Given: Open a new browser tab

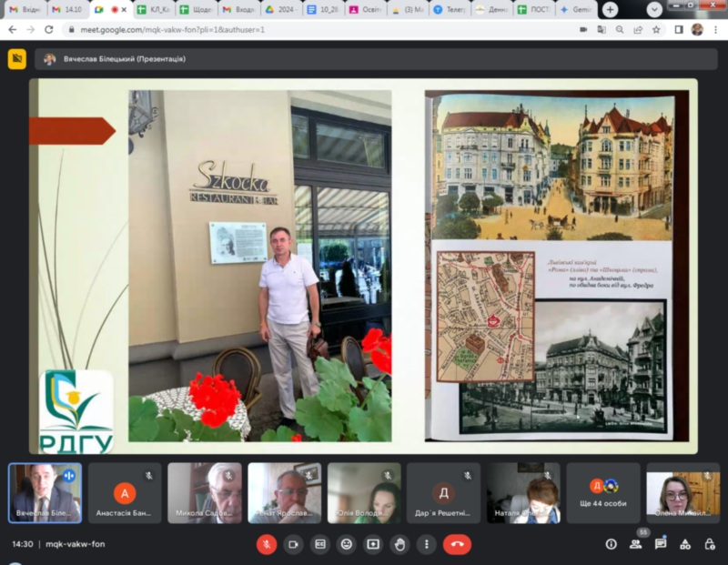Looking at the screenshot, I should coord(610,9).
